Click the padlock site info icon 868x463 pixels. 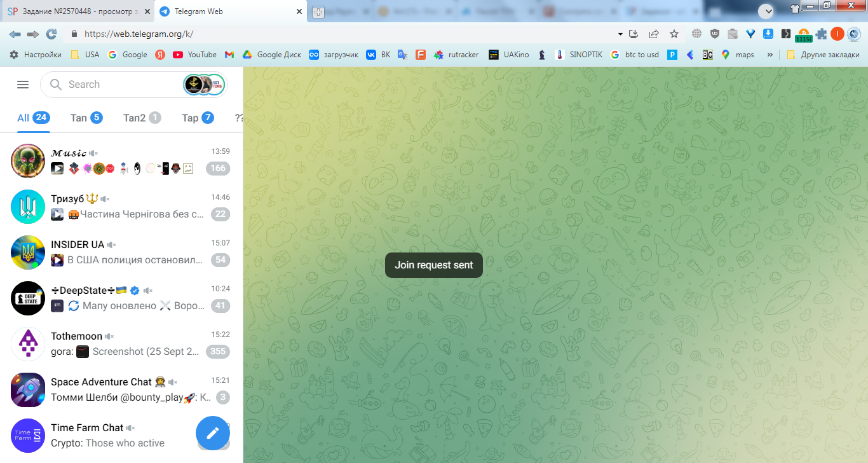pos(74,34)
